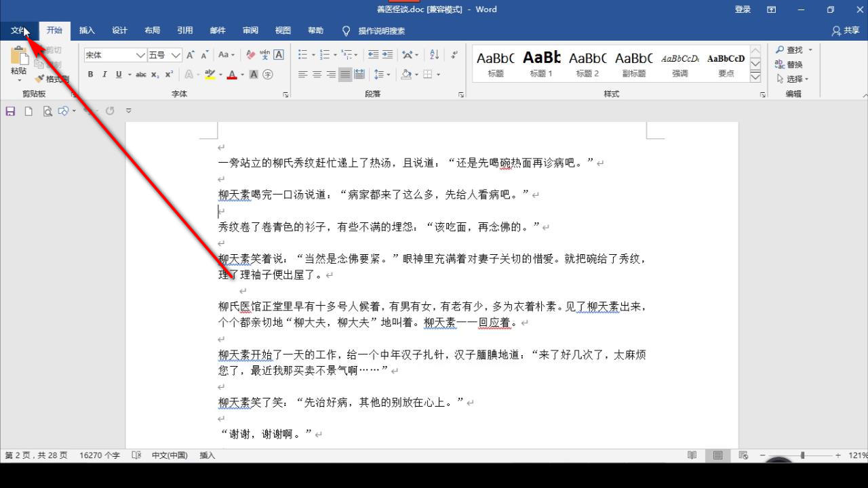868x488 pixels.
Task: Enable justified text alignment
Action: point(345,75)
